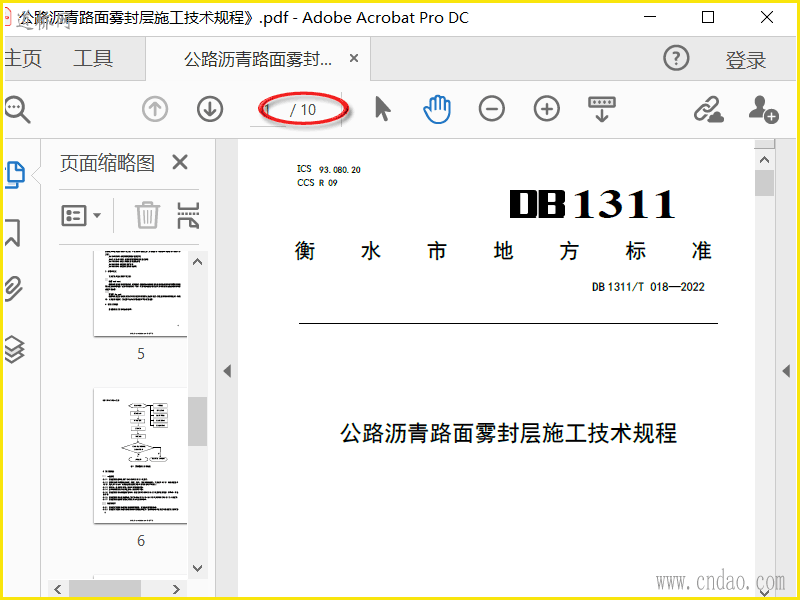Open the search/find magnifier tool

[x=17, y=109]
